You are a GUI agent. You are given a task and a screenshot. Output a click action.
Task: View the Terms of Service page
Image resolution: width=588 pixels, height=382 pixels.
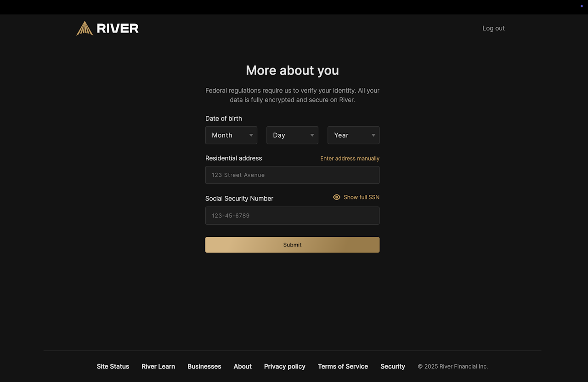point(343,366)
